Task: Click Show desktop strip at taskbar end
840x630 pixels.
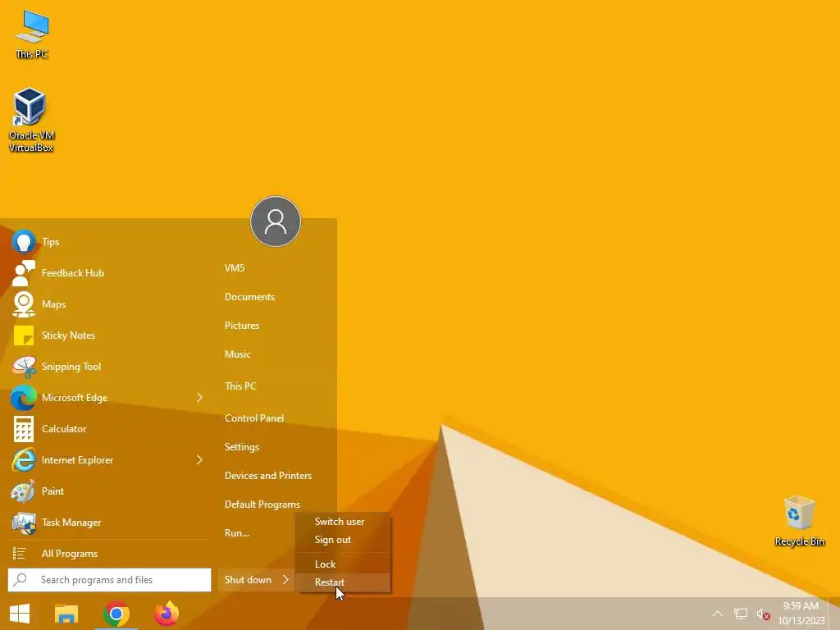Action: click(834, 614)
